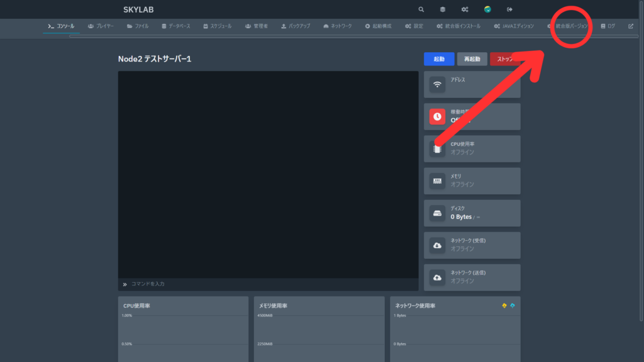Click the メモリ使用率 chart title
This screenshot has height=362, width=644.
[x=273, y=306]
